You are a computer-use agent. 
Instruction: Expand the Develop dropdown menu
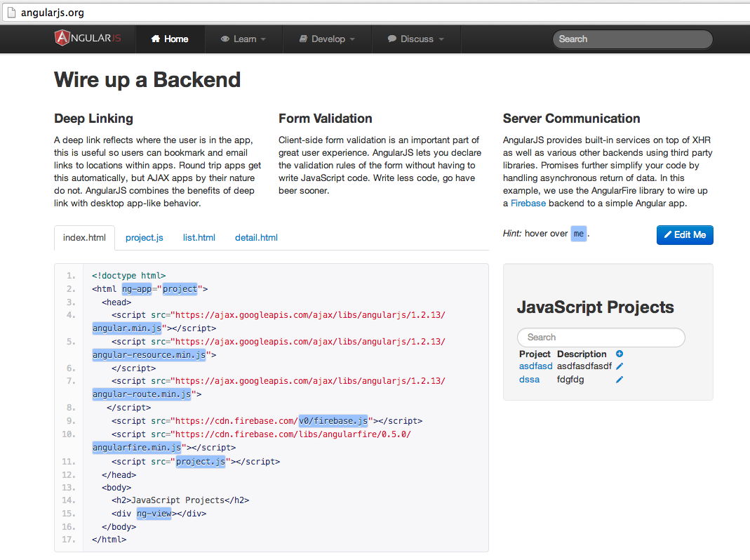click(x=327, y=39)
